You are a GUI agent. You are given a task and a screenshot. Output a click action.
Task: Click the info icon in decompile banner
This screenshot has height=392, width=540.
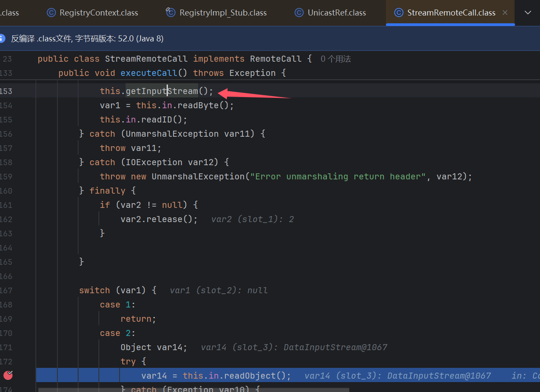coord(2,38)
